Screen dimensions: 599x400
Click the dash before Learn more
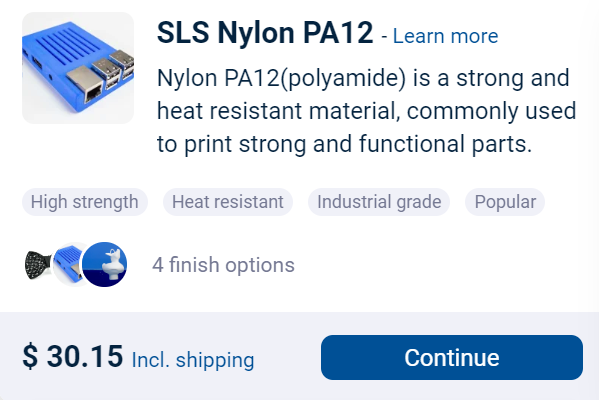tap(384, 37)
